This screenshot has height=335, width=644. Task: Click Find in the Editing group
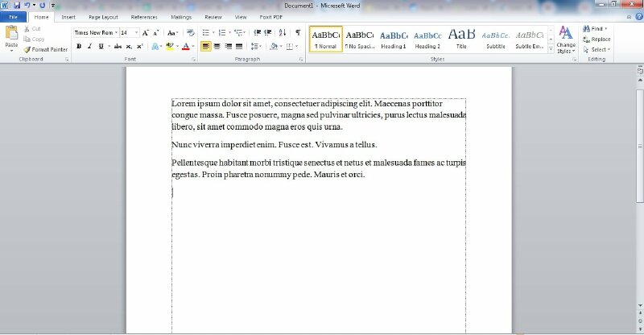point(595,29)
